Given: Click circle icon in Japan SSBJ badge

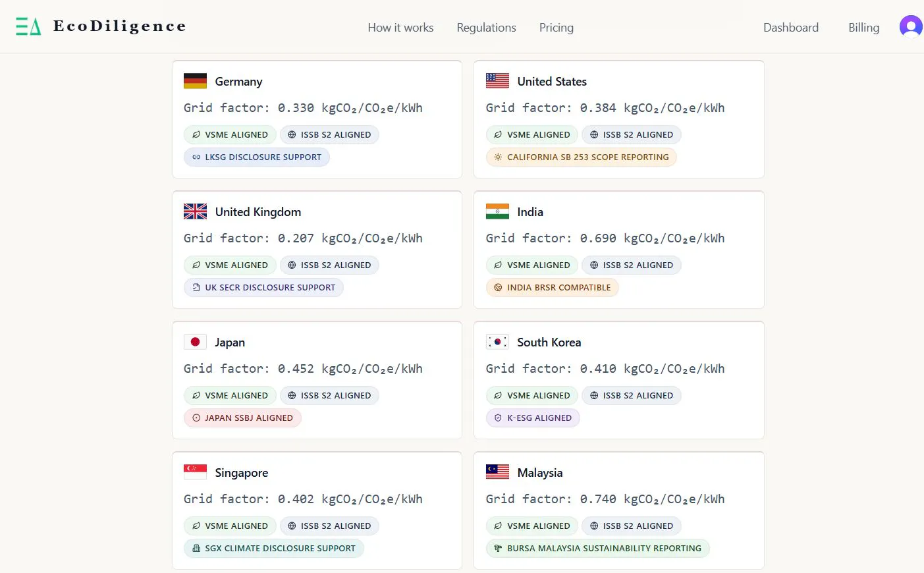Looking at the screenshot, I should click(196, 418).
